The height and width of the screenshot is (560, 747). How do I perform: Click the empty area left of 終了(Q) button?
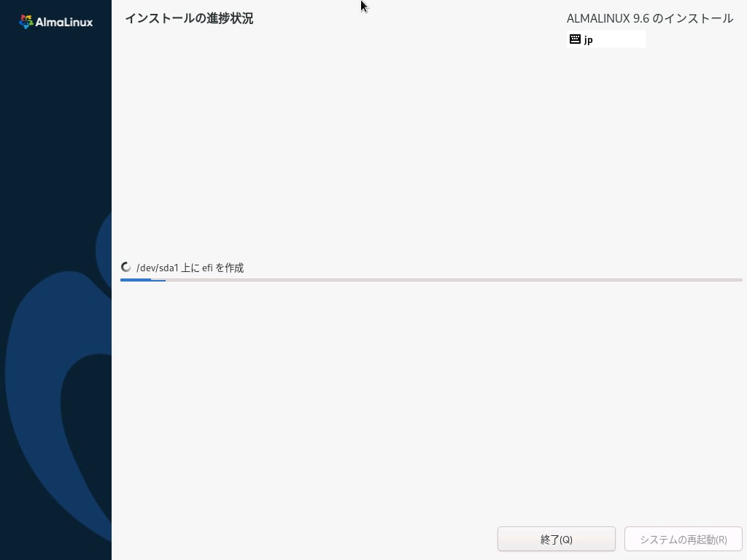tap(306, 540)
